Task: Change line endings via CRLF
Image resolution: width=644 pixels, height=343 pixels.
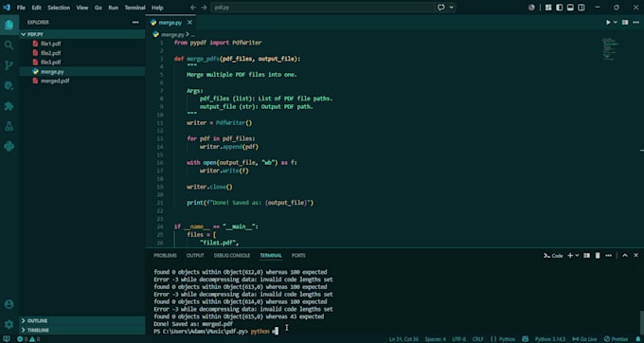Action: [477, 339]
